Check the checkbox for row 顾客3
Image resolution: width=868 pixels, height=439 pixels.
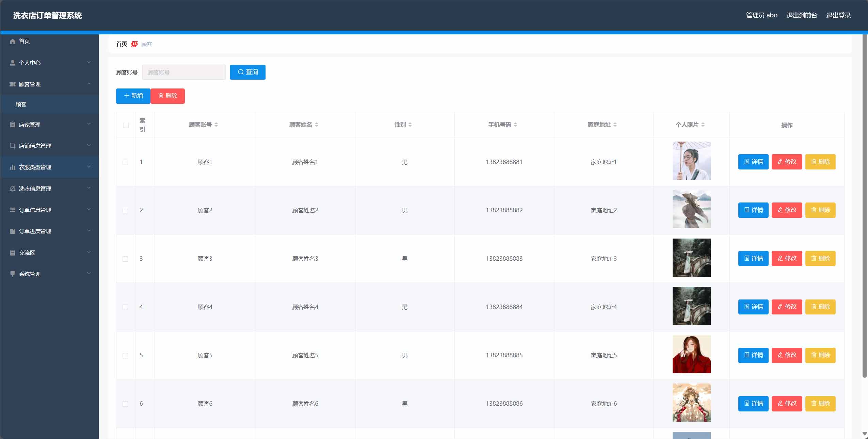coord(125,259)
